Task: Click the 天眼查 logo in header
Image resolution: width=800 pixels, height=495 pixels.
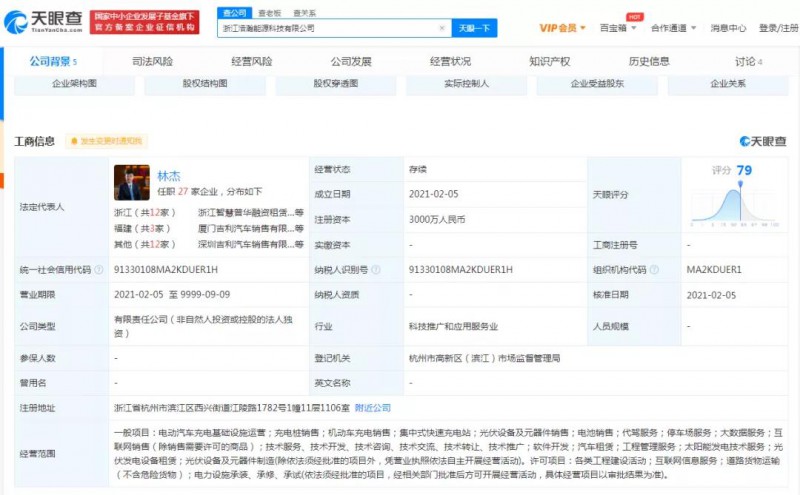Action: [x=44, y=22]
